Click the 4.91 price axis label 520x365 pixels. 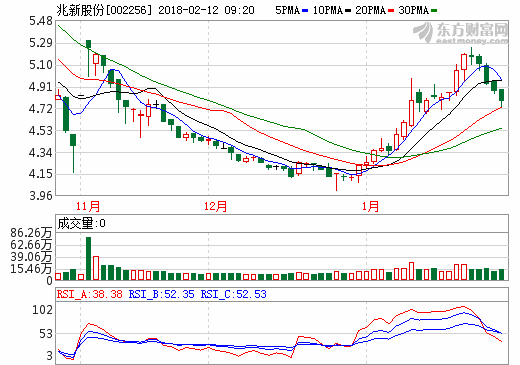pyautogui.click(x=41, y=87)
